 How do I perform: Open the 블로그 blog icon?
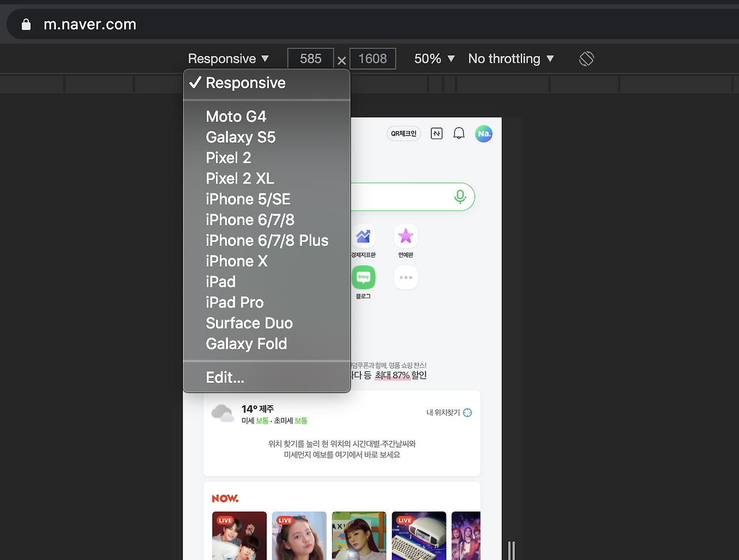[x=363, y=278]
